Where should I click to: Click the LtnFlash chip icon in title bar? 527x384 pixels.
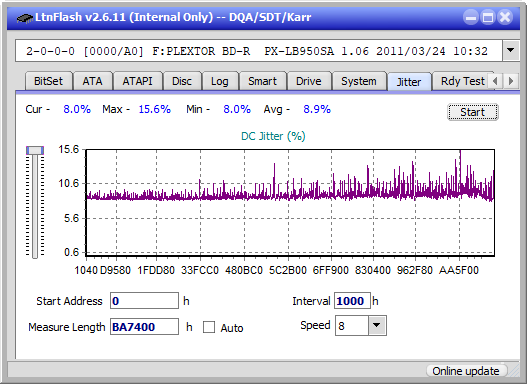click(x=24, y=17)
